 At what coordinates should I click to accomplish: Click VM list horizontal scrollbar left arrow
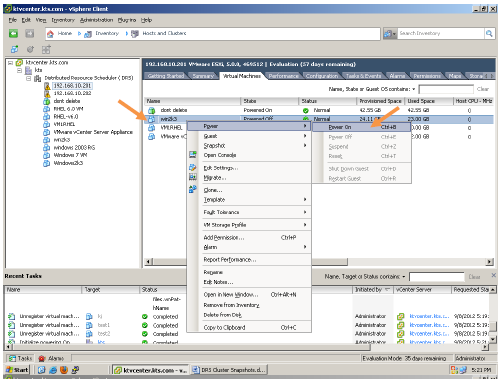(149, 262)
